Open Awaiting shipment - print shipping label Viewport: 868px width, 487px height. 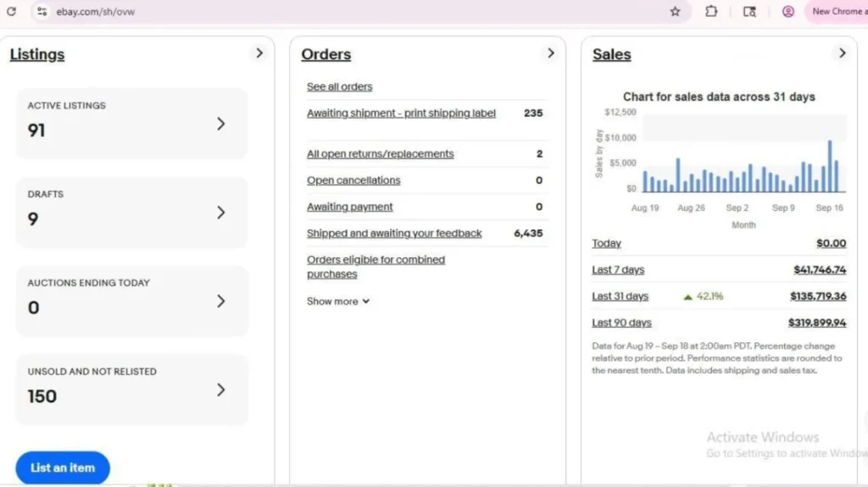click(401, 113)
